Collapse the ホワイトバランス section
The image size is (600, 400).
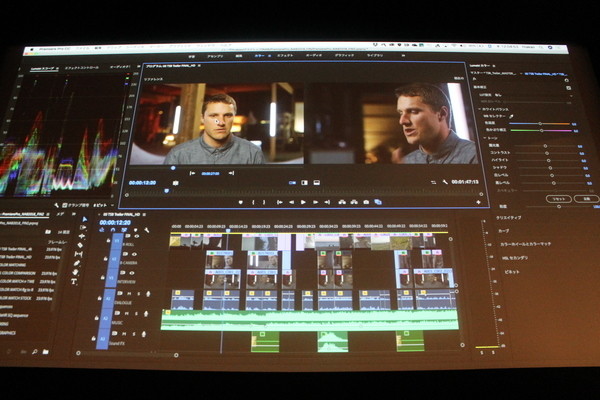479,109
